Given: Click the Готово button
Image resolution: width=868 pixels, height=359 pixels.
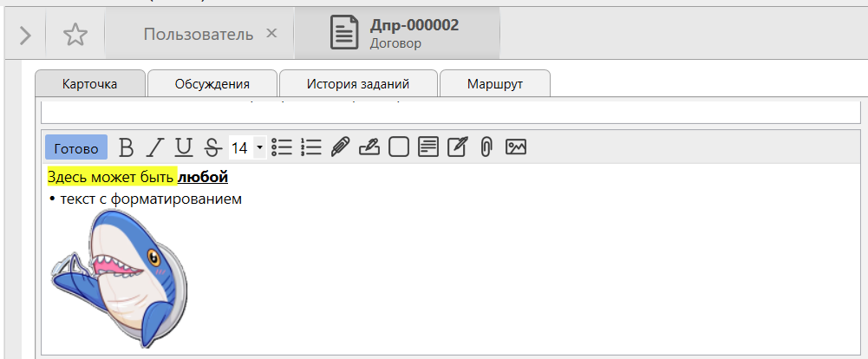Looking at the screenshot, I should [x=76, y=147].
